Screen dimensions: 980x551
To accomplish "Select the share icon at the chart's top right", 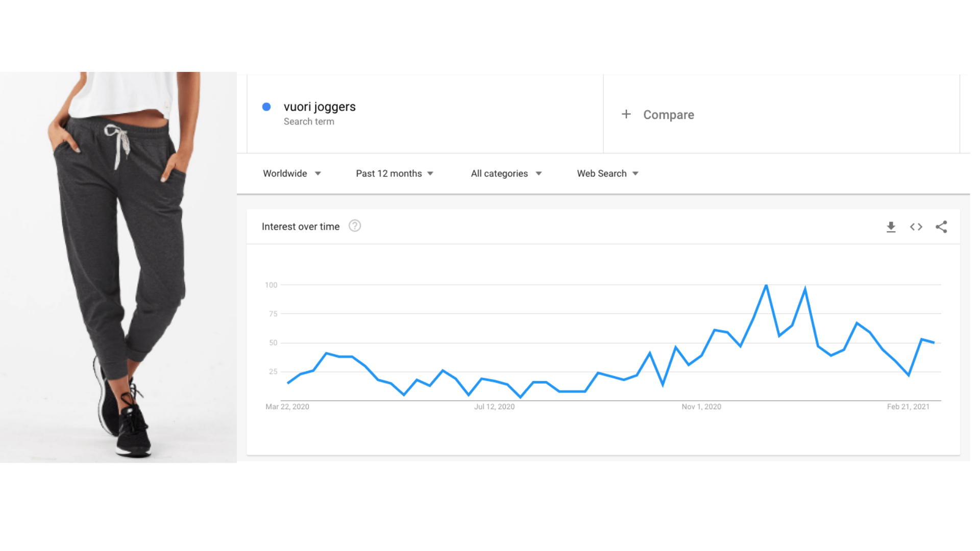I will pos(942,227).
